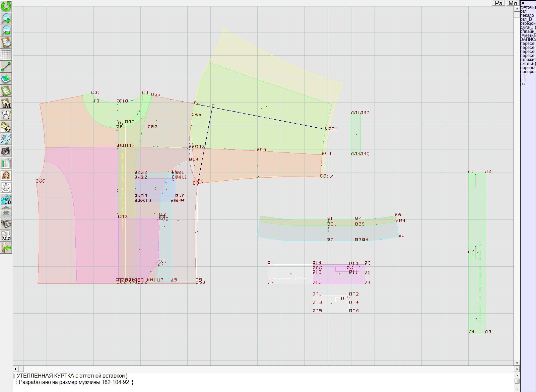
Task: Click the camera snapshot icon
Action: tap(6, 151)
